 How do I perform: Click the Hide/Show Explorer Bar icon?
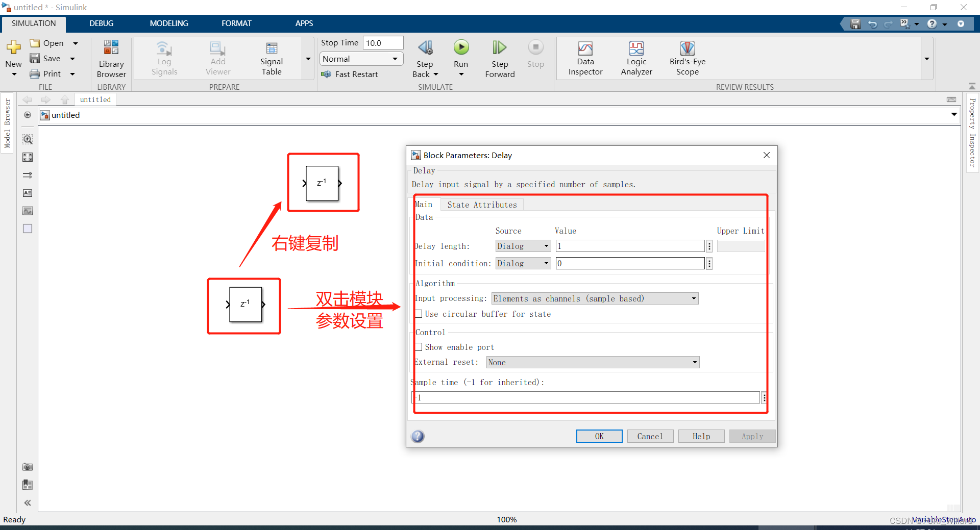[x=28, y=115]
